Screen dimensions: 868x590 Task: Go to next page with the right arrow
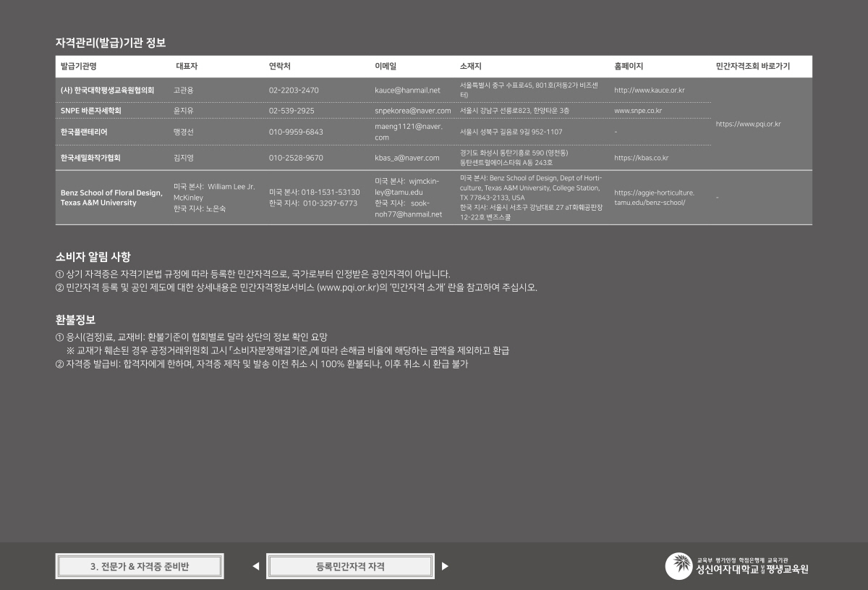click(x=445, y=566)
